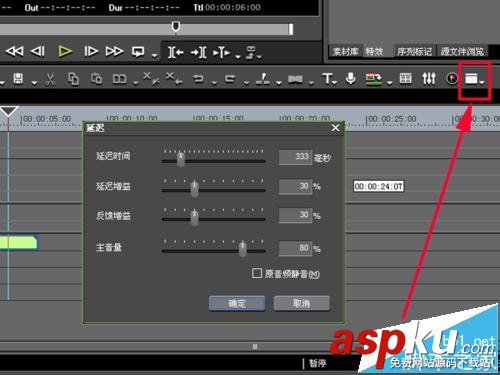
Task: Click the 取消 button
Action: click(302, 303)
